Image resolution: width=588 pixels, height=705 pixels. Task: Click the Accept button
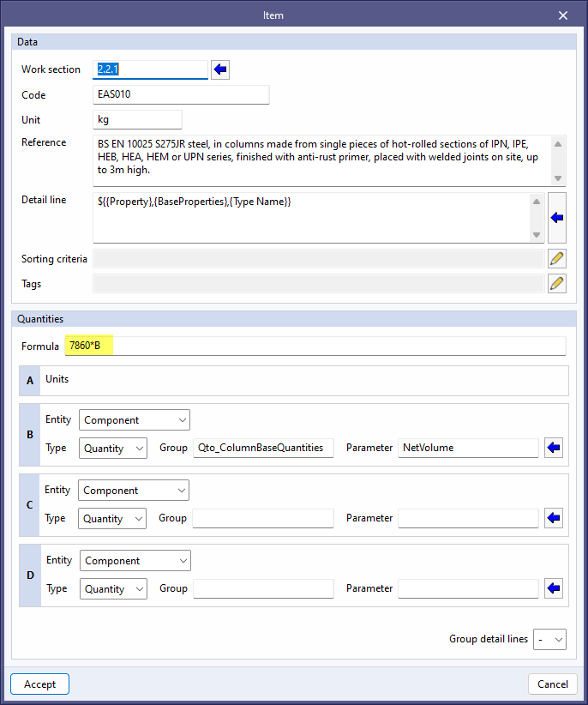[x=39, y=684]
